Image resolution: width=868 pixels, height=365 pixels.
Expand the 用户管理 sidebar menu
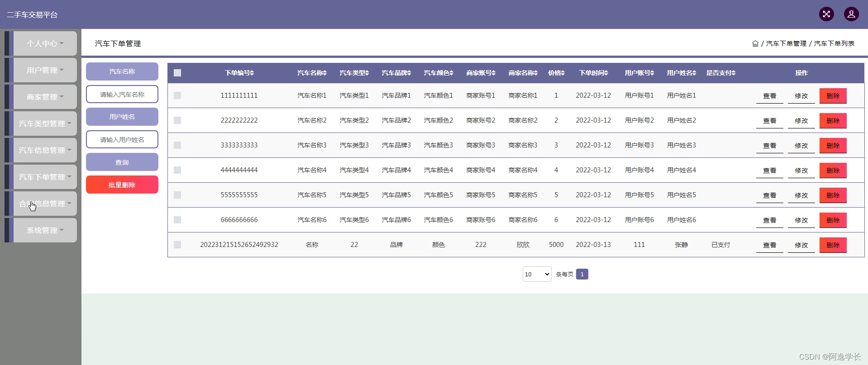tap(45, 70)
